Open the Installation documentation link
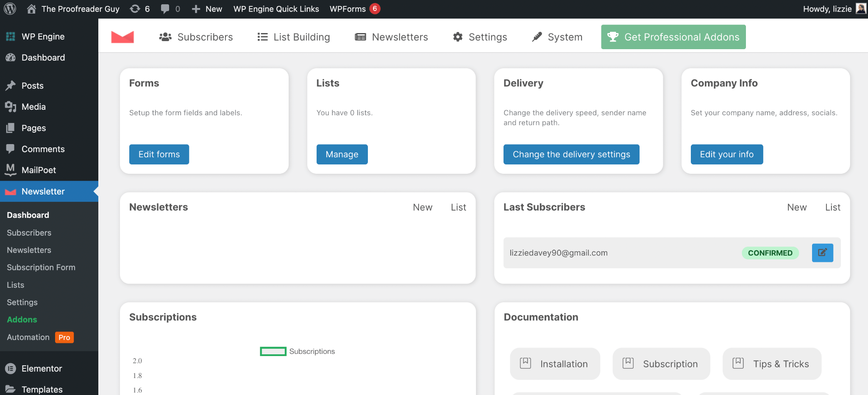The width and height of the screenshot is (868, 395). (555, 364)
